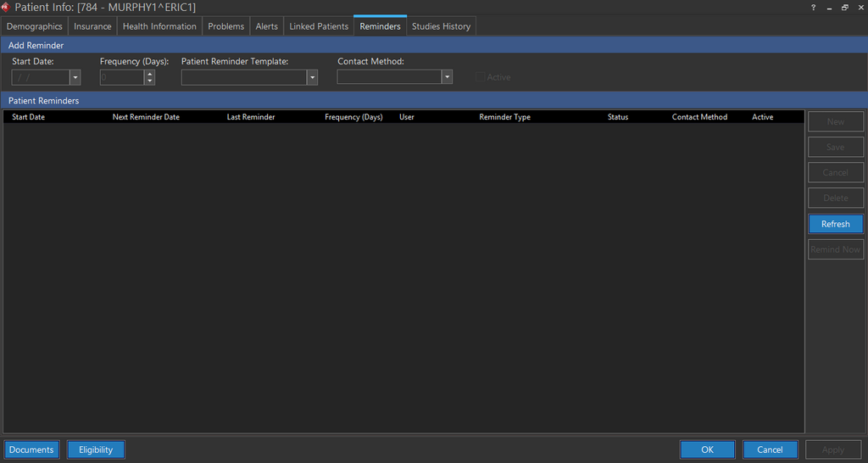Open the Eligibility button
868x463 pixels.
tap(96, 449)
